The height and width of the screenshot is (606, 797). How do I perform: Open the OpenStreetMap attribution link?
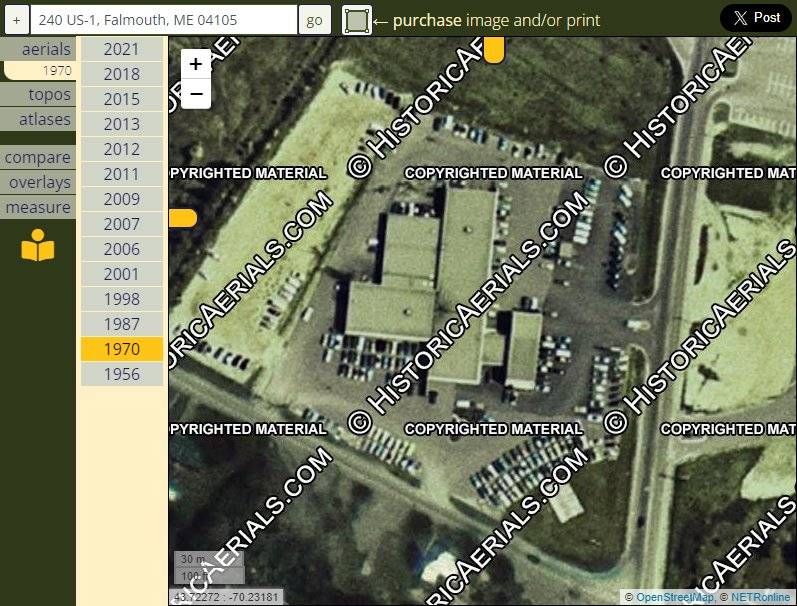pos(675,597)
